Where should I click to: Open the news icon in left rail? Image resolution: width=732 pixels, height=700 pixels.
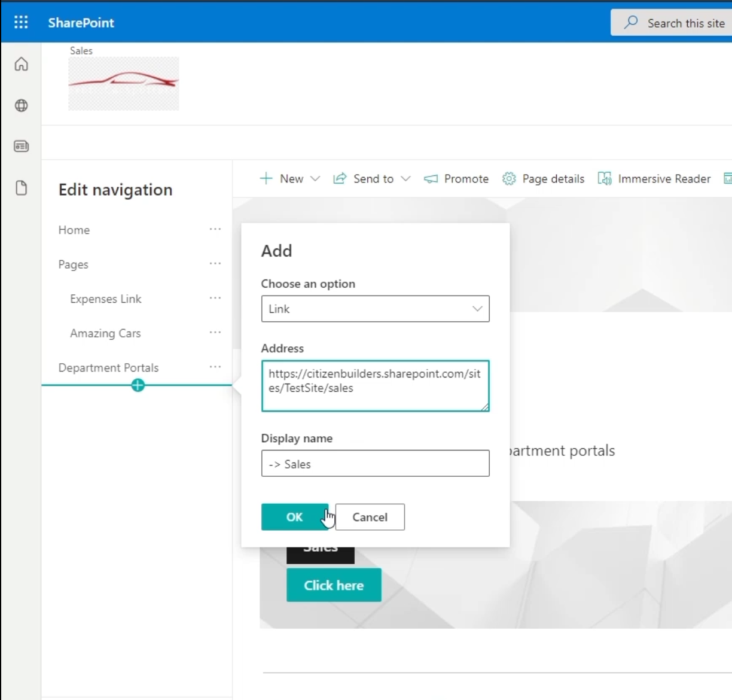pos(22,146)
